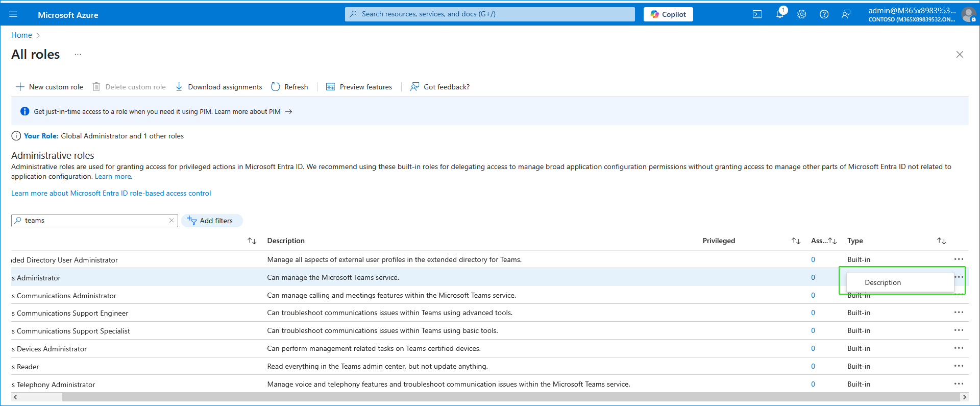Open the Azure portal hamburger menu
The height and width of the screenshot is (406, 980).
click(x=13, y=14)
